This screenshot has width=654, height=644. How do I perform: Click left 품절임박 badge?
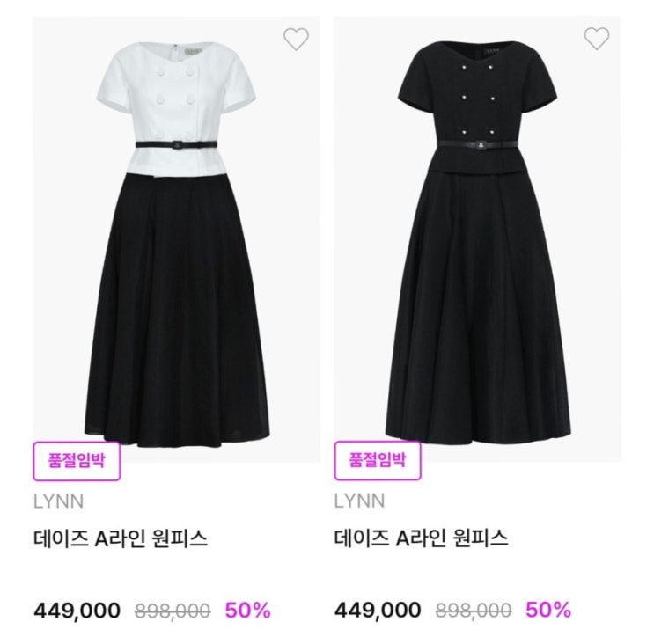pos(76,461)
